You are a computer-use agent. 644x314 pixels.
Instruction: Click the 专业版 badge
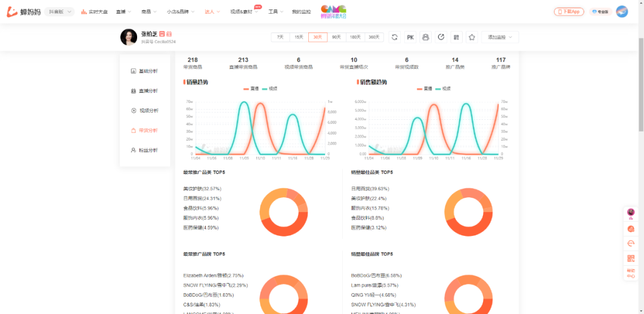point(600,11)
